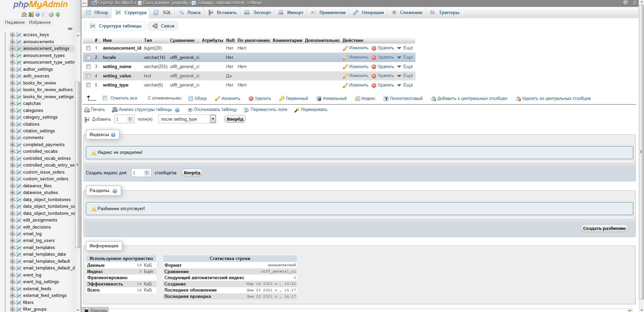Click Нормировать wand icon

coord(297,110)
